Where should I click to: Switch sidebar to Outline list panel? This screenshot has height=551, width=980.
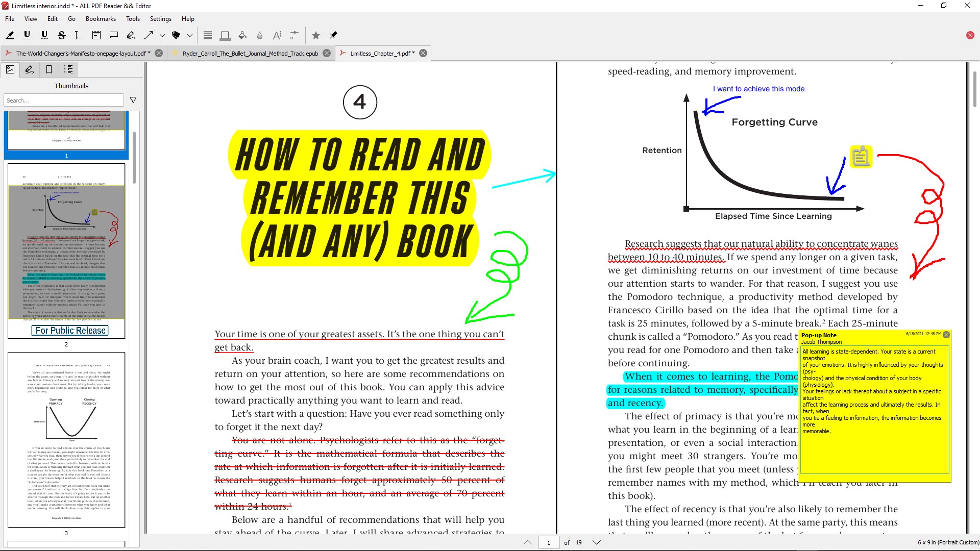tap(68, 69)
